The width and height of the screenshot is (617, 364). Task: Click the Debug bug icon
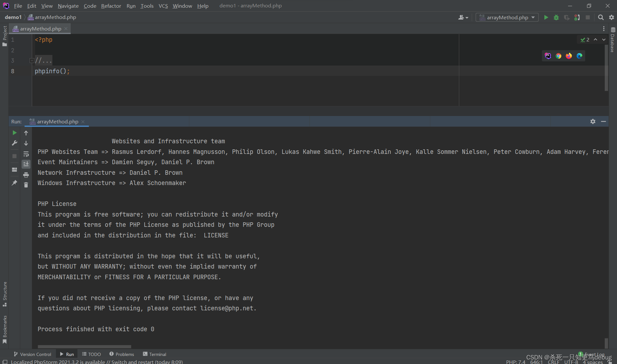click(556, 17)
